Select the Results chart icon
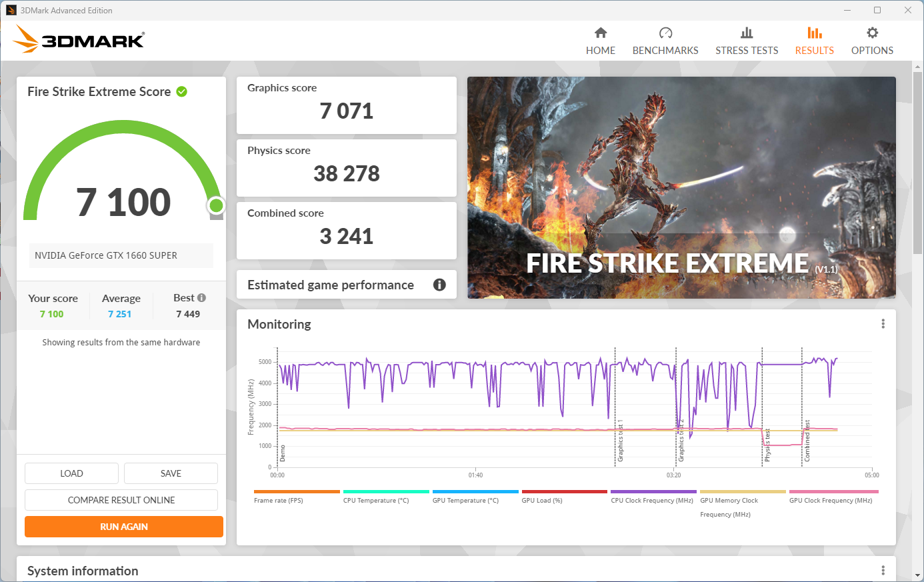The image size is (924, 582). coord(815,33)
